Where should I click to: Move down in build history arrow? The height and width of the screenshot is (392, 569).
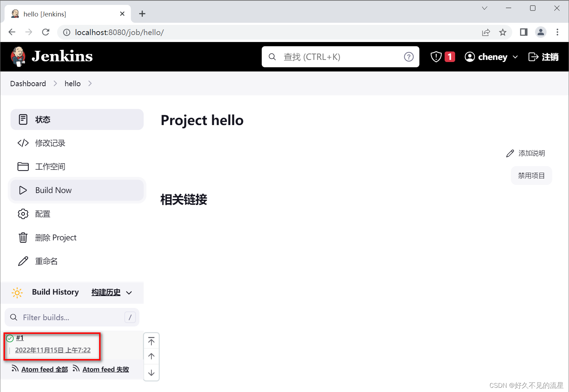tap(151, 373)
